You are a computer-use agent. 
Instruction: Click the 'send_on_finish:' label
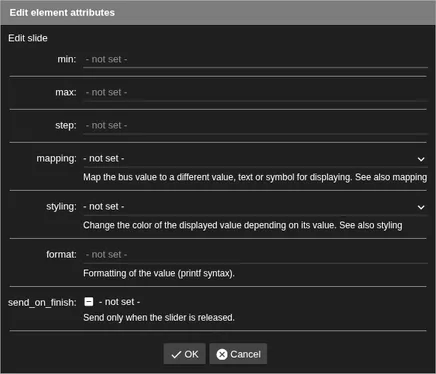pyautogui.click(x=42, y=303)
